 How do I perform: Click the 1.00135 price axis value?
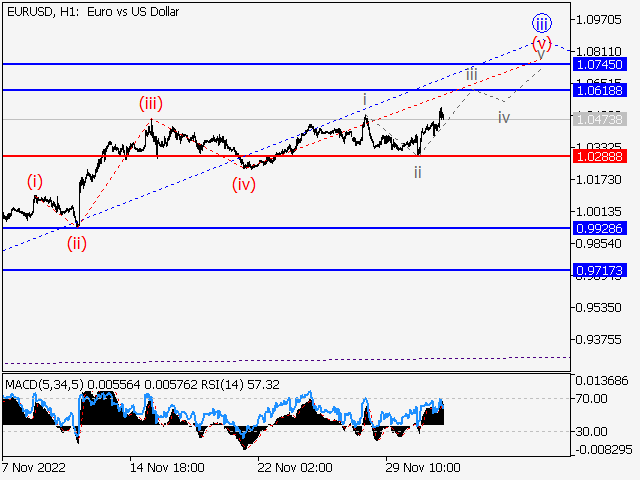click(x=599, y=211)
